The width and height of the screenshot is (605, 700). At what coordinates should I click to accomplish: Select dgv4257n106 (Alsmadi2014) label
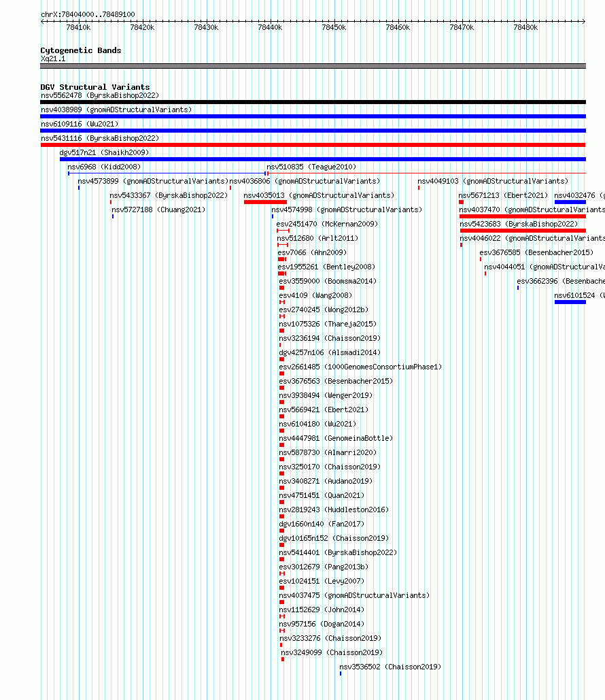[x=330, y=352]
